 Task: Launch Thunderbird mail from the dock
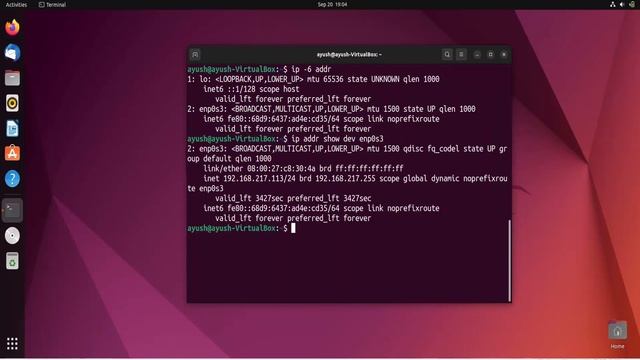coord(12,53)
